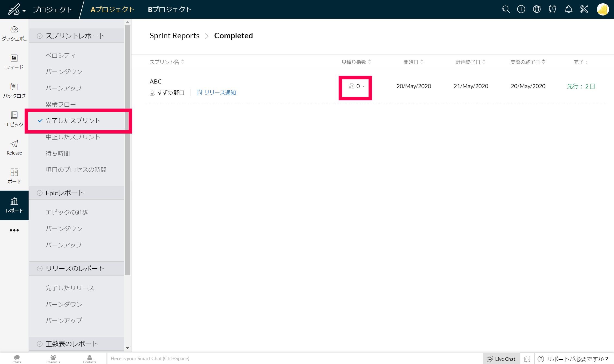Sort by スプリント名 column arrows
Image resolution: width=614 pixels, height=364 pixels.
[183, 62]
